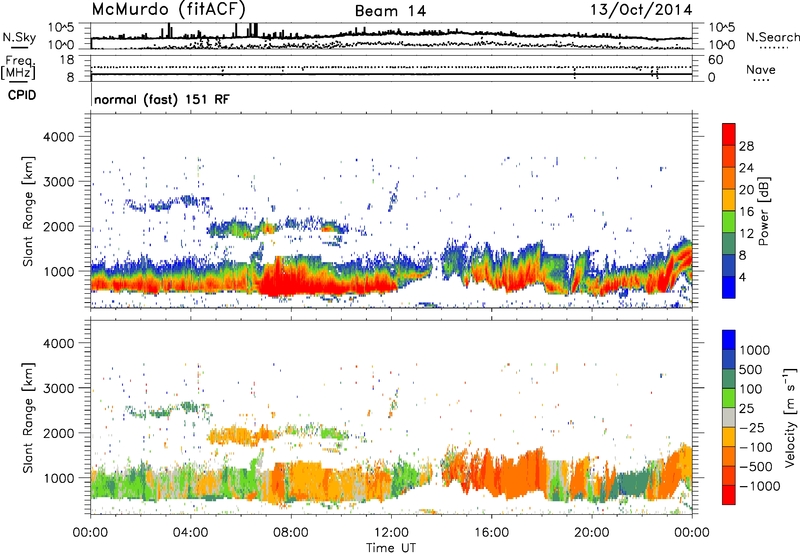
Task: Click the 20:00 time tick label
Action: click(591, 533)
